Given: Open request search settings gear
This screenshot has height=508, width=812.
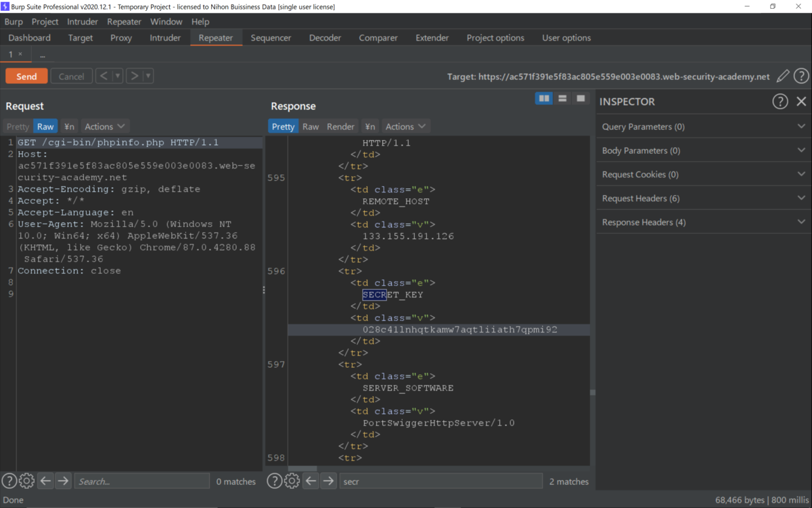Looking at the screenshot, I should point(26,481).
